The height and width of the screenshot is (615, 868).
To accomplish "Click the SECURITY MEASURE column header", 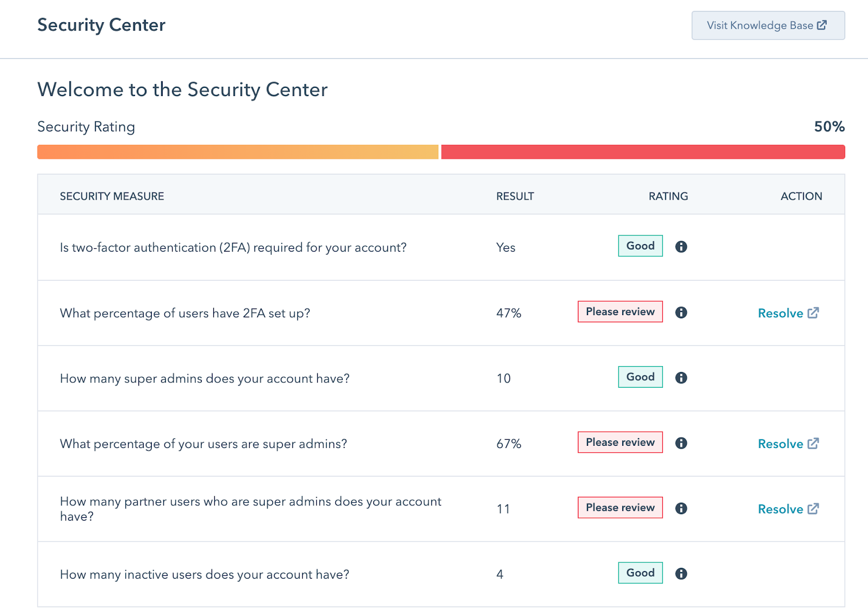I will [112, 196].
